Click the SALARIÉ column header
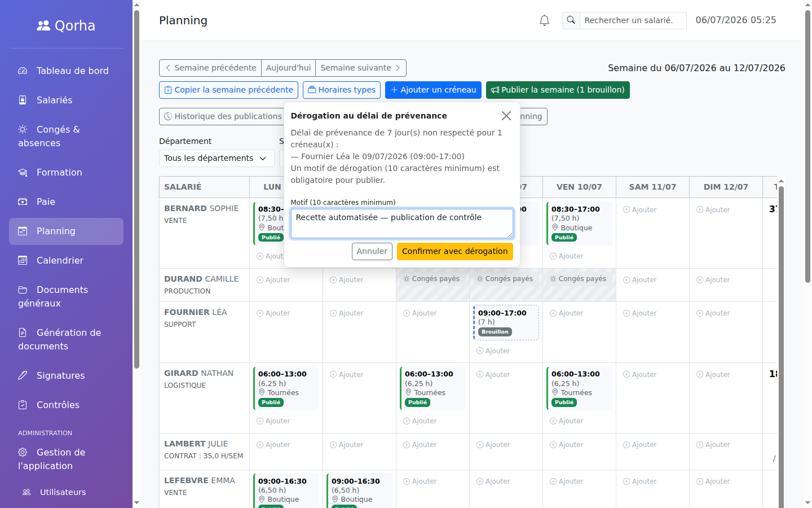This screenshot has height=508, width=812. [204, 187]
